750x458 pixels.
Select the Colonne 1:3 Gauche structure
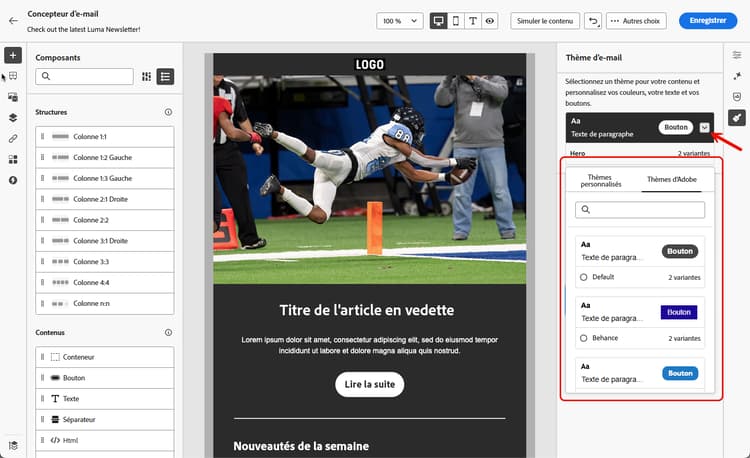[x=105, y=178]
